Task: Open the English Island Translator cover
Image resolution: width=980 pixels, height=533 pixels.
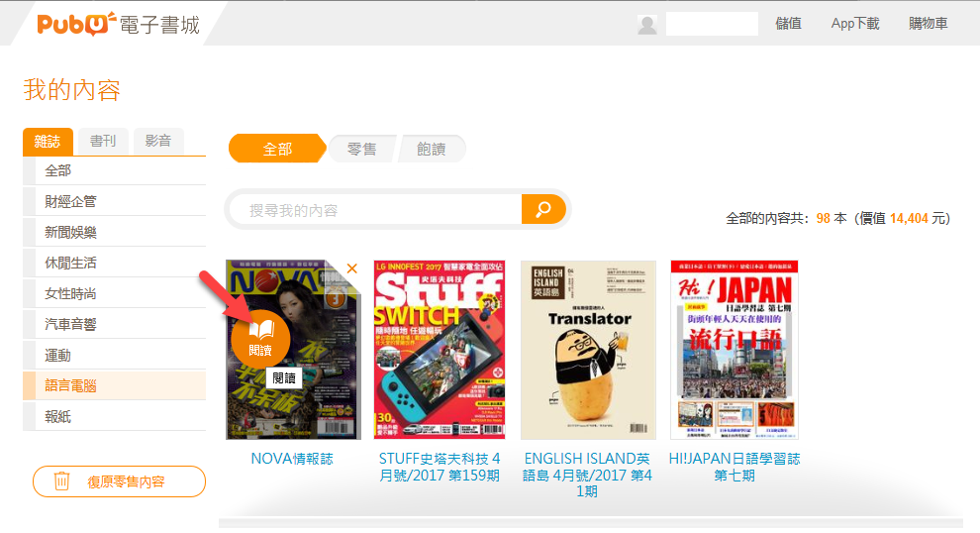Action: 588,350
